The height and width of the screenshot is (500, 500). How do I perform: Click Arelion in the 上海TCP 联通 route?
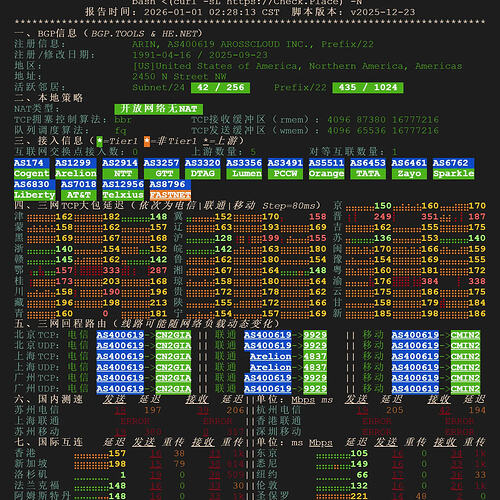270,356
